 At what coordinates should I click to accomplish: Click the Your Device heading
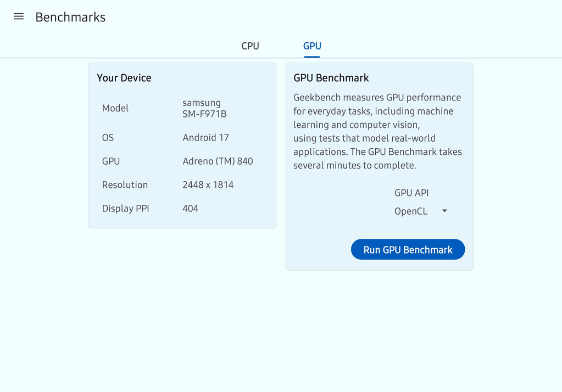click(124, 78)
